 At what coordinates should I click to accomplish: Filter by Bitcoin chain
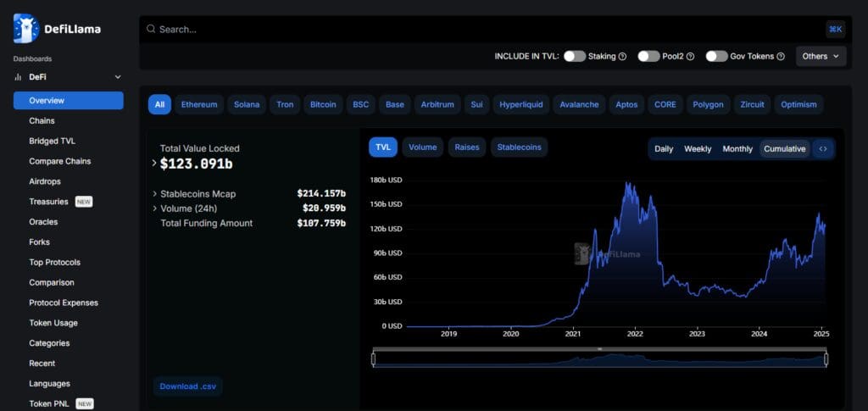pos(323,104)
